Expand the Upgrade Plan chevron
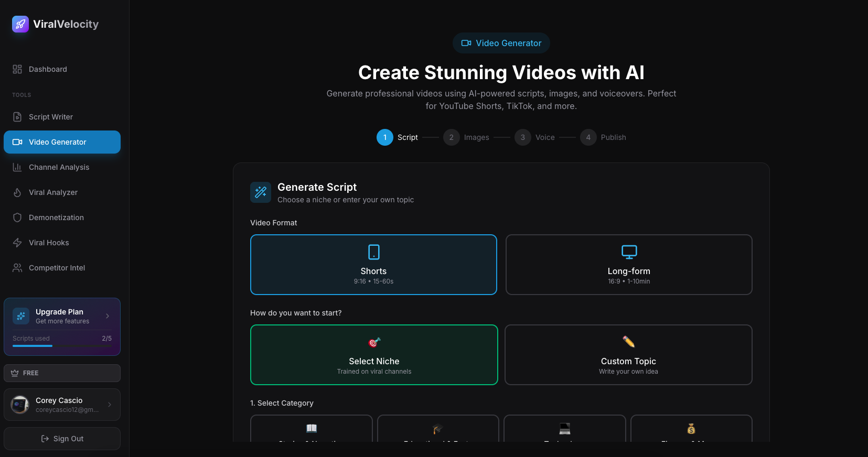This screenshot has height=457, width=868. pos(108,316)
